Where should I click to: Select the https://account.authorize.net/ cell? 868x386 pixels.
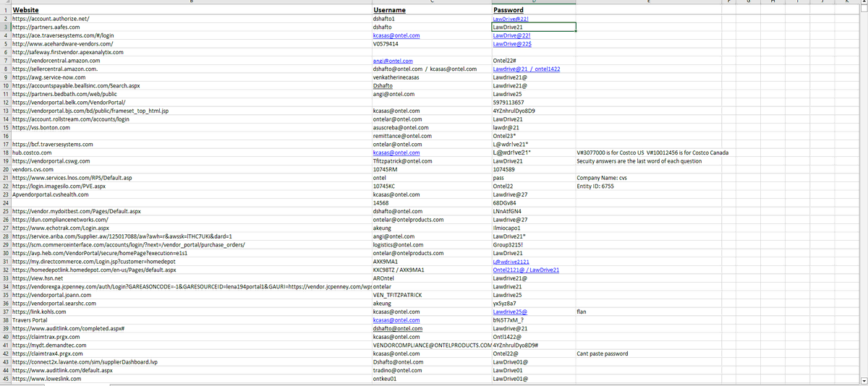191,19
